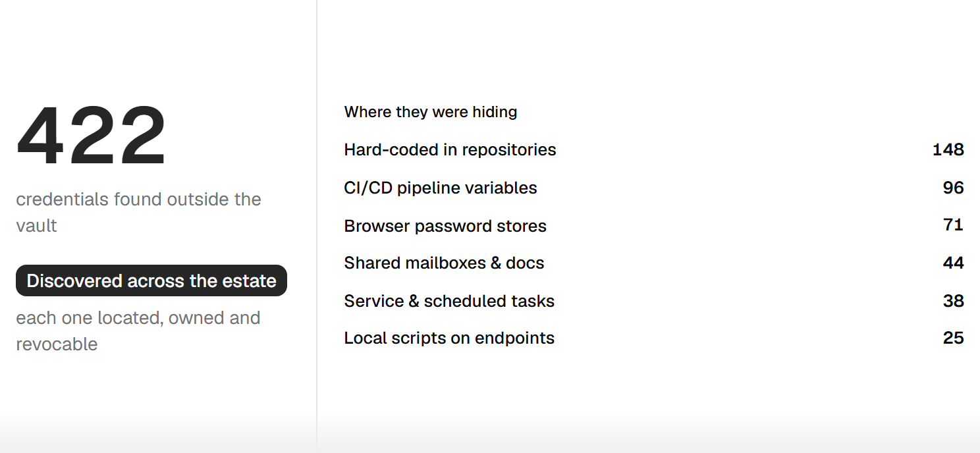Select the 38 scheduled tasks count
The height and width of the screenshot is (453, 980).
[954, 301]
